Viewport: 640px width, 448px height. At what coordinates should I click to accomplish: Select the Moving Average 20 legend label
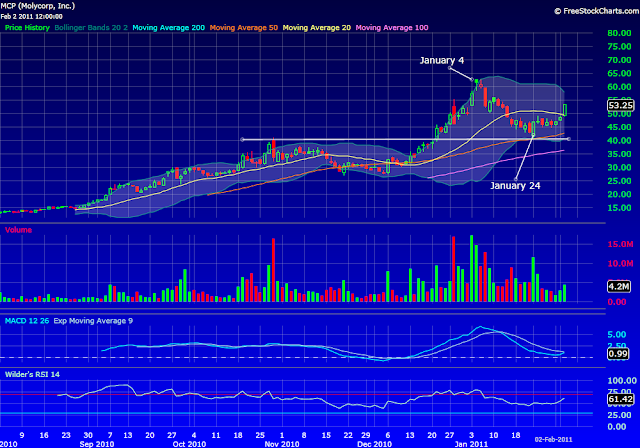317,28
